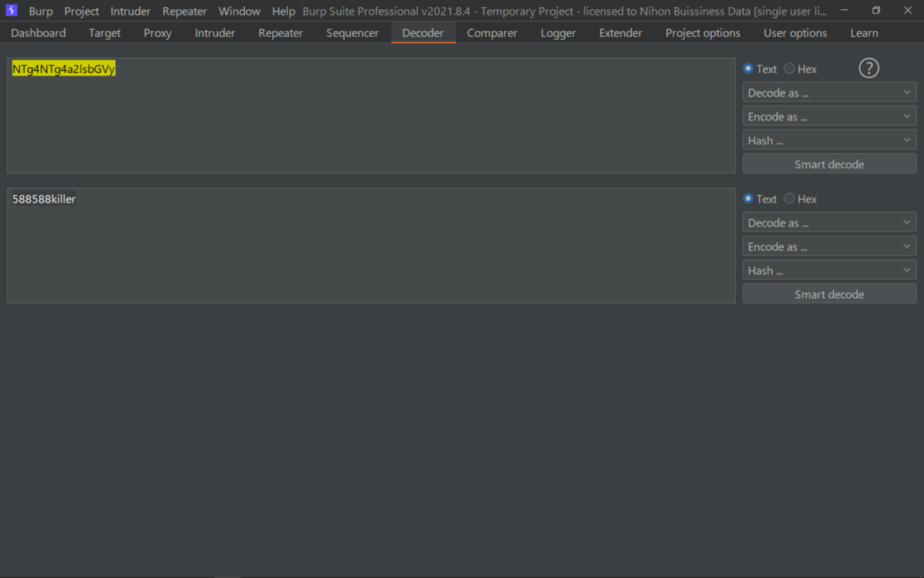924x578 pixels.
Task: Open the Burp menu
Action: (x=41, y=12)
